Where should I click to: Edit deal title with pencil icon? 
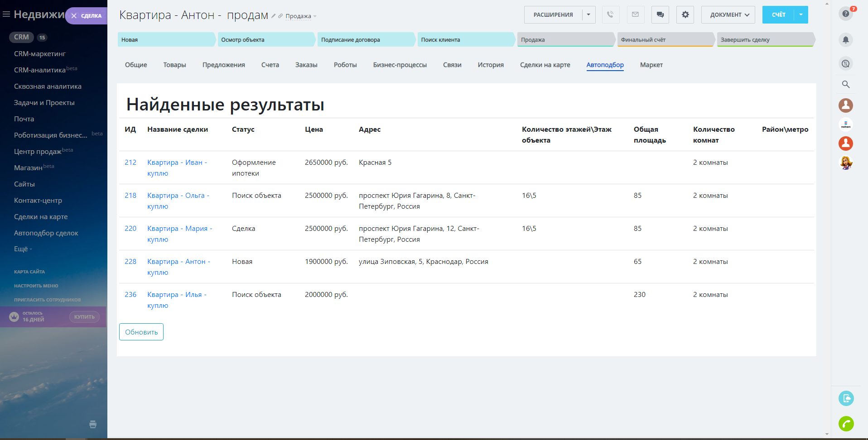click(273, 16)
